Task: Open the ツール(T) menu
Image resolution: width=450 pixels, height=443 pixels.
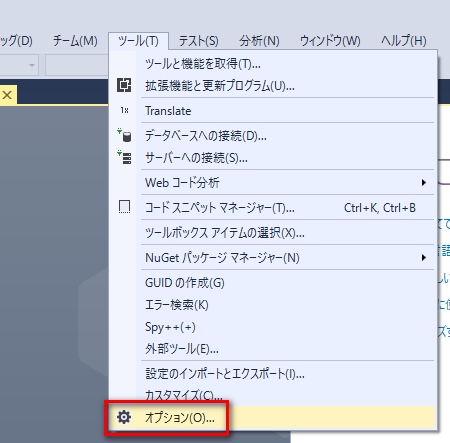Action: pyautogui.click(x=138, y=41)
